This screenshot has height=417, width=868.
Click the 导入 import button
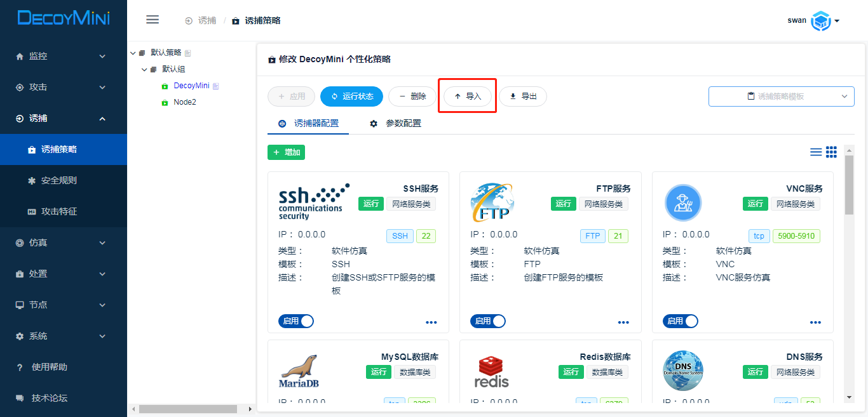(468, 96)
